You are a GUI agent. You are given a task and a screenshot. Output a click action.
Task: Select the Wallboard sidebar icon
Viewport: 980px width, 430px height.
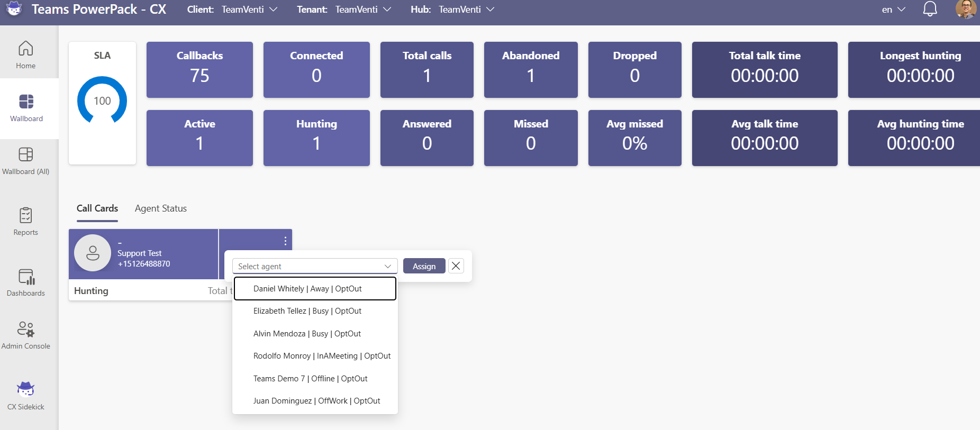coord(26,108)
